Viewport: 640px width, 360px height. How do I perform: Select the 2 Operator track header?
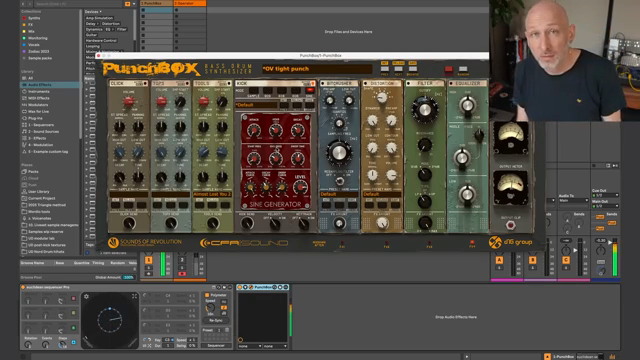(x=190, y=3)
